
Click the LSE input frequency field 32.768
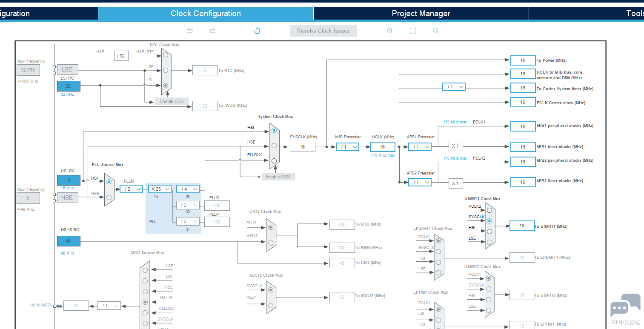28,70
